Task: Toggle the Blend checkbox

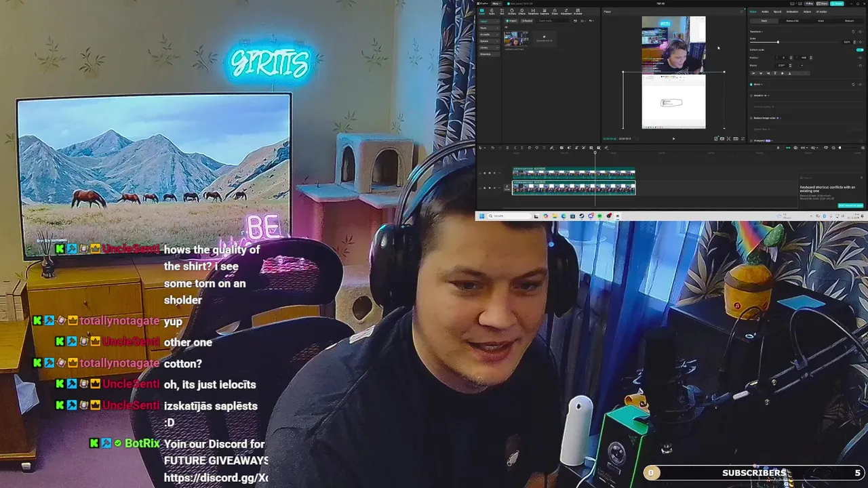Action: [751, 84]
